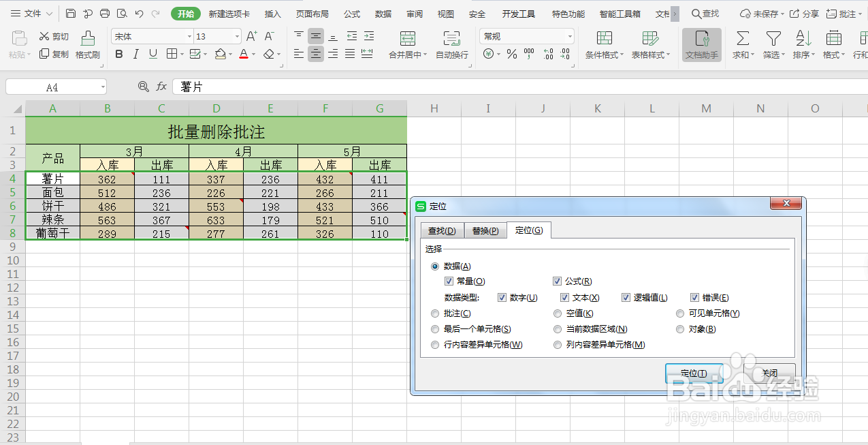
Task: Switch to 查找(D) tab in dialog
Action: tap(442, 231)
